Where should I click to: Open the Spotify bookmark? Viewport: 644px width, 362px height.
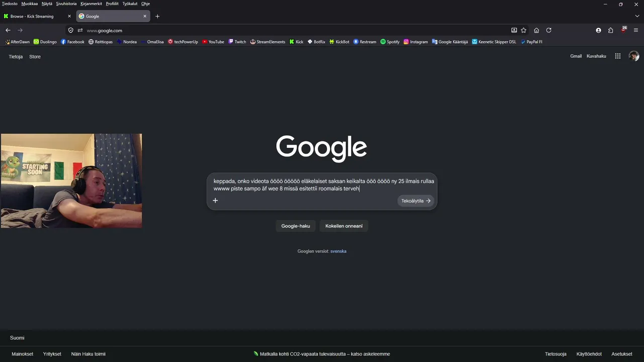390,42
